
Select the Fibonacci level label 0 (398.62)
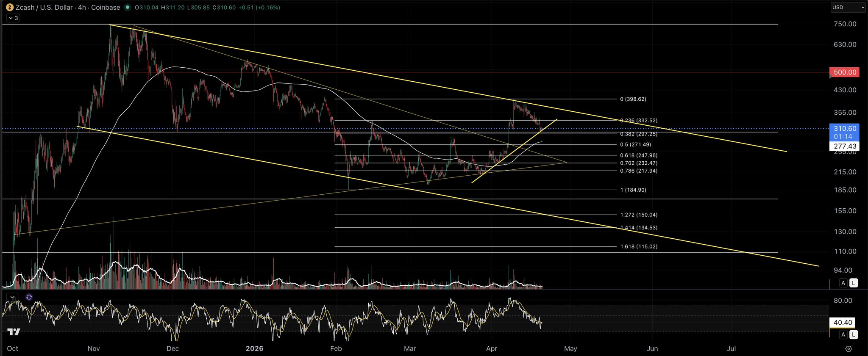tap(633, 99)
